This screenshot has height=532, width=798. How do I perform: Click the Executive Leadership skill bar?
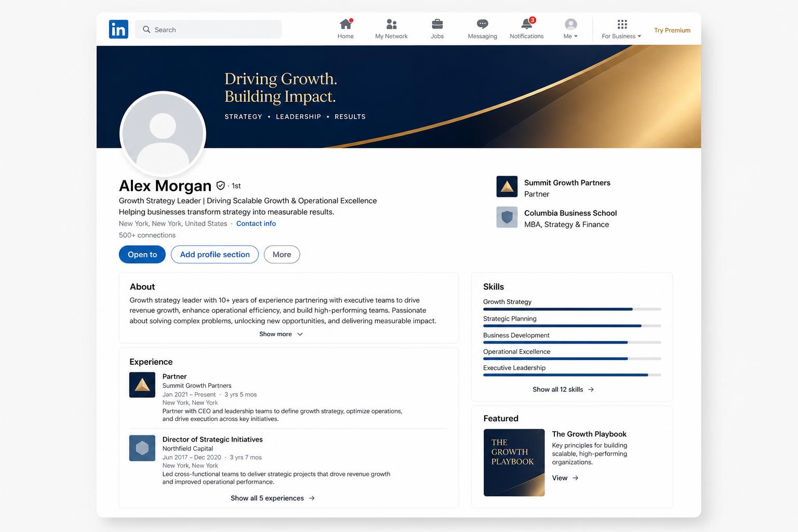(x=572, y=375)
